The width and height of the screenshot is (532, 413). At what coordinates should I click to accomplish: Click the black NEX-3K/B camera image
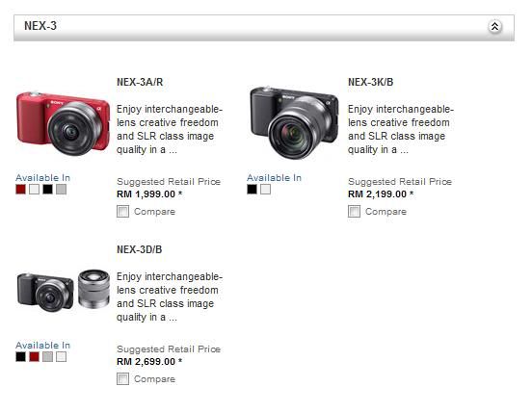point(294,122)
